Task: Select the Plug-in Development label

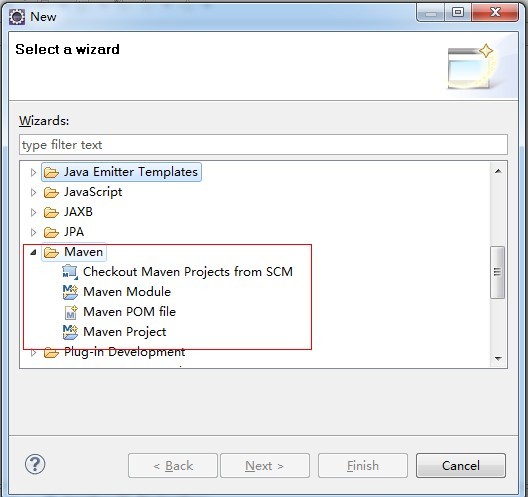Action: [124, 352]
